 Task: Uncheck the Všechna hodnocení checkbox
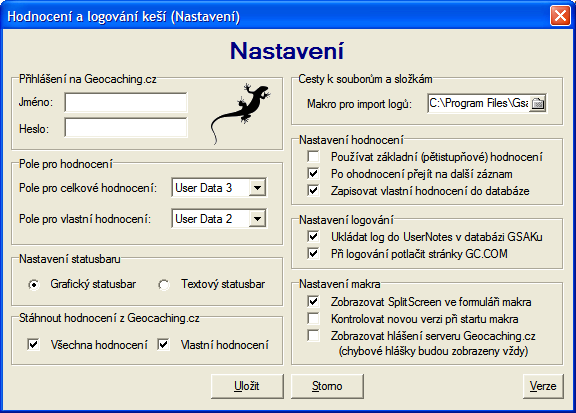[x=33, y=345]
